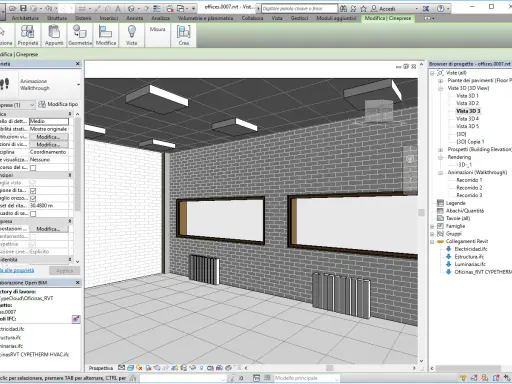Image resolution: width=512 pixels, height=384 pixels.
Task: Open the Gestisci ribbon tab
Action: coord(299,18)
